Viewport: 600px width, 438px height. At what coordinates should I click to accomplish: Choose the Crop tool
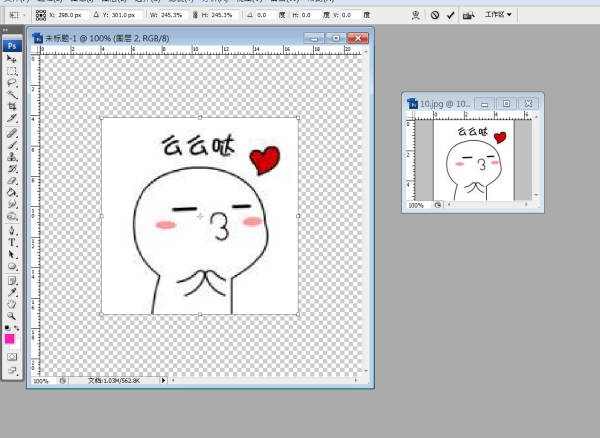point(12,106)
